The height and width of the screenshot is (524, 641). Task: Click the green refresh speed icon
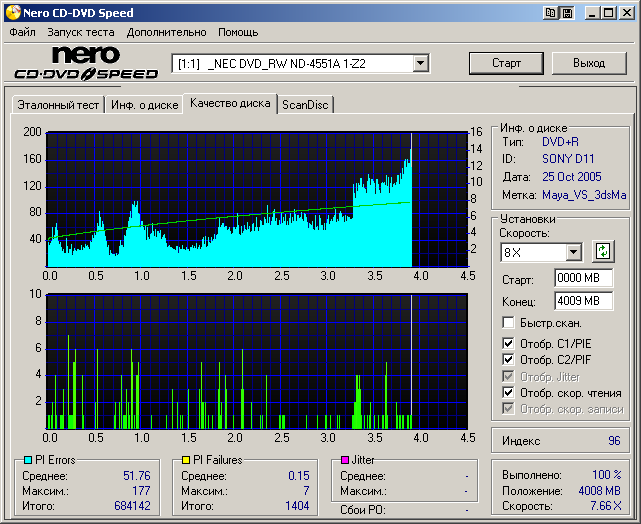[603, 252]
